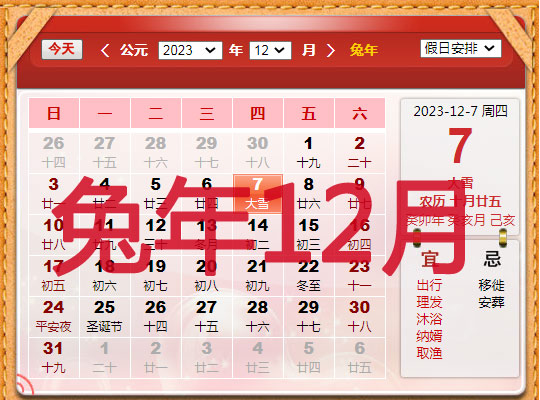The width and height of the screenshot is (540, 400).
Task: Select black December 29 in 平安夜 week
Action: point(309,317)
